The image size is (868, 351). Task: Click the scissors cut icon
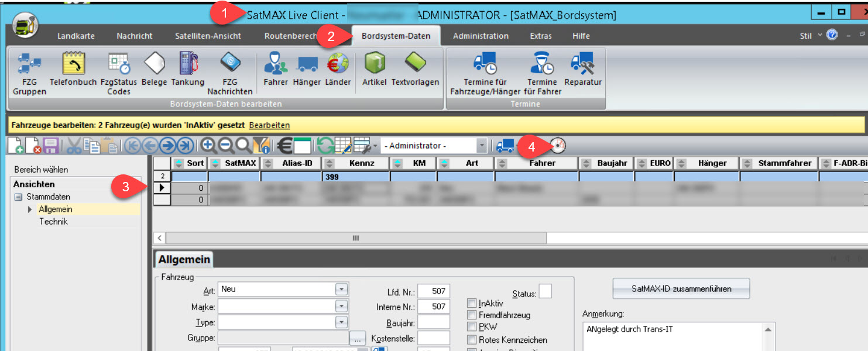(74, 146)
